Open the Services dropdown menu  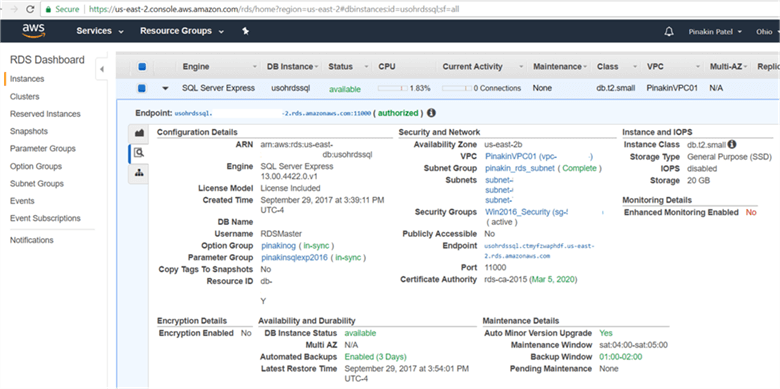pos(99,31)
